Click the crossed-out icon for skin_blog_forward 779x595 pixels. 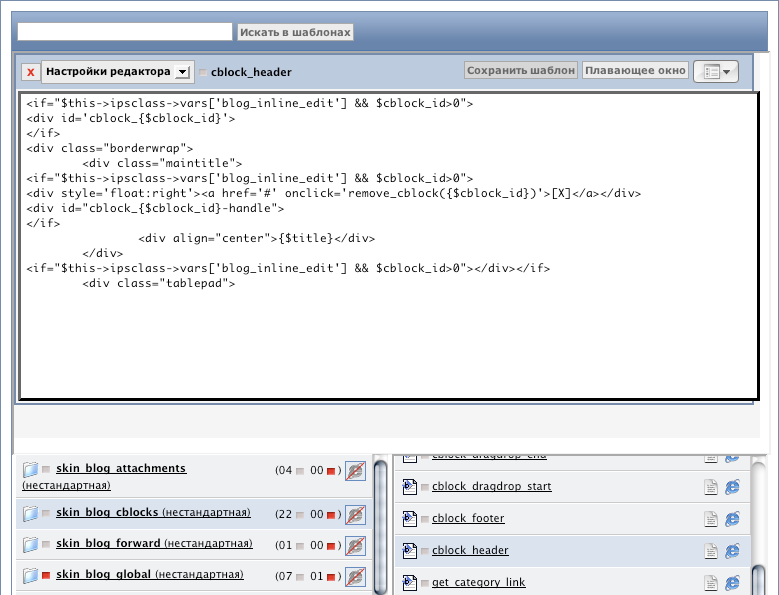coord(355,546)
